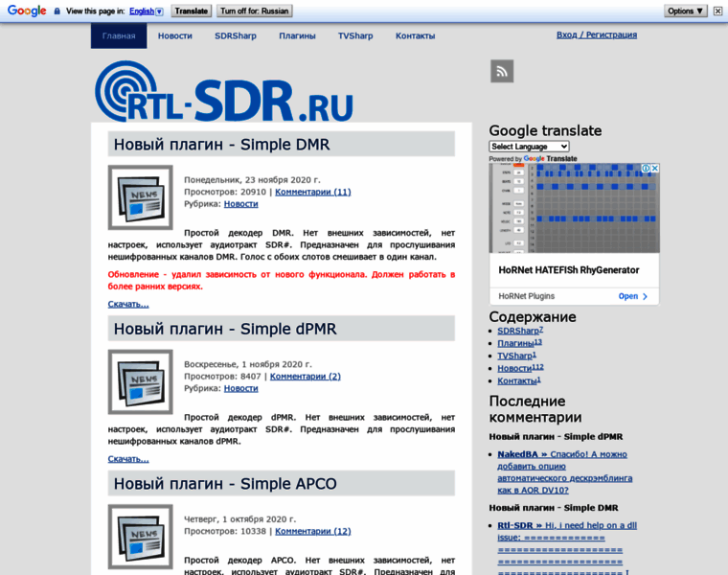Click the RTL-SDR.RU site logo

224,91
